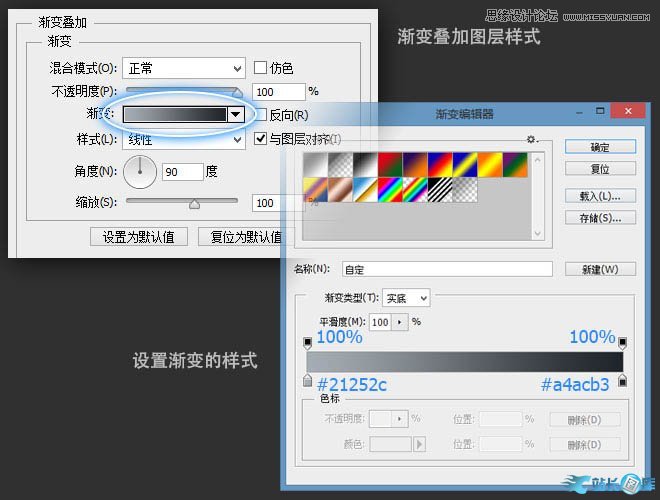Choose the copper metallic gradient preset
The width and height of the screenshot is (660, 500).
point(343,189)
